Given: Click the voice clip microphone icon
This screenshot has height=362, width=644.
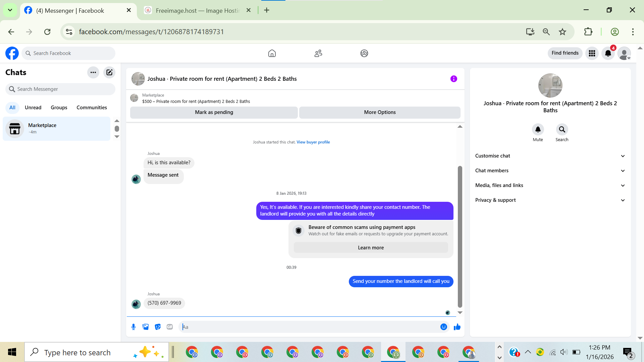Looking at the screenshot, I should [133, 327].
